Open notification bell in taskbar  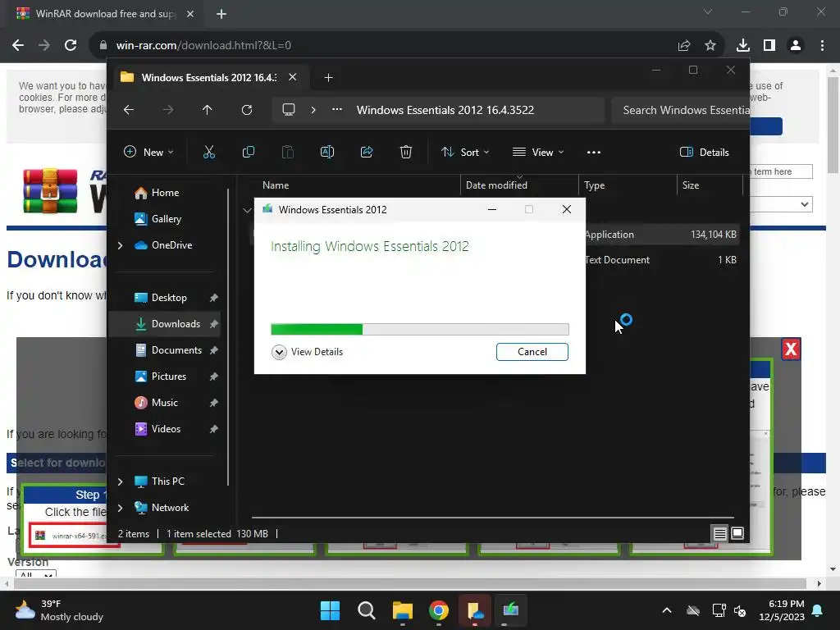point(818,610)
